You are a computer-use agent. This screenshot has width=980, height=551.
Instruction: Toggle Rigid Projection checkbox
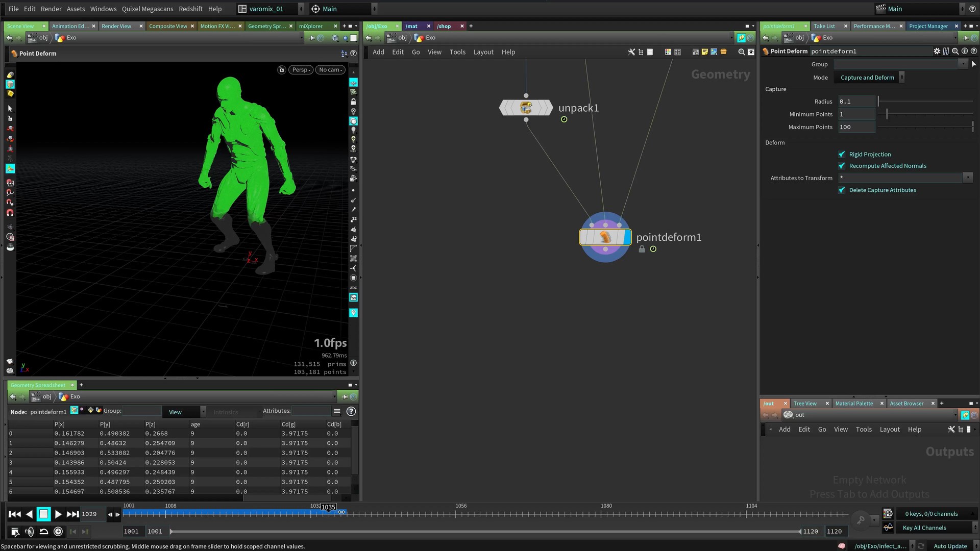pyautogui.click(x=842, y=154)
